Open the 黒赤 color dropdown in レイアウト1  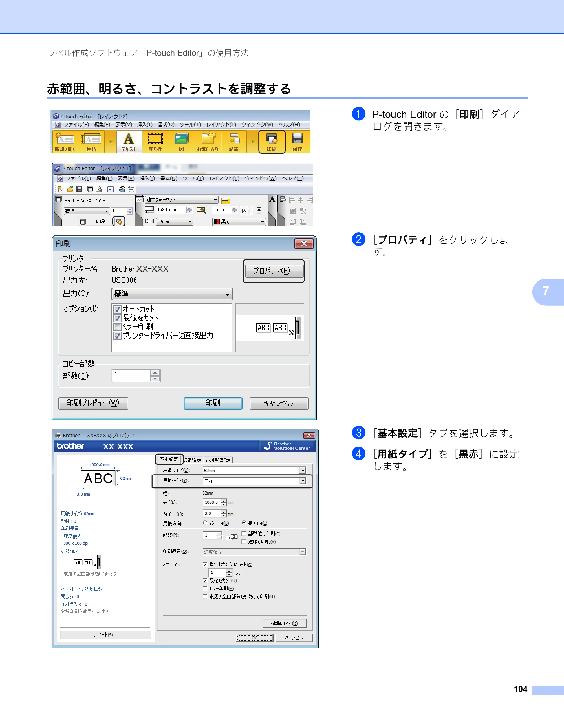tap(239, 222)
